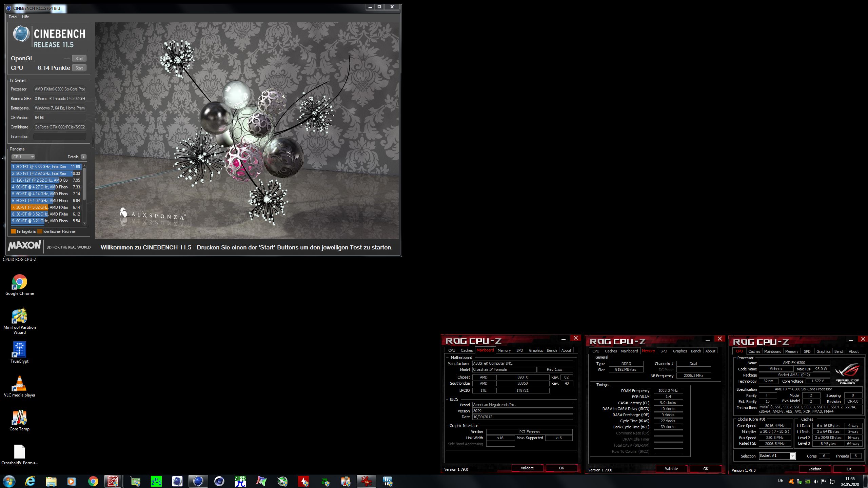Open Graphics tab in CPU tab CPU-Z window
This screenshot has height=488, width=868.
823,351
